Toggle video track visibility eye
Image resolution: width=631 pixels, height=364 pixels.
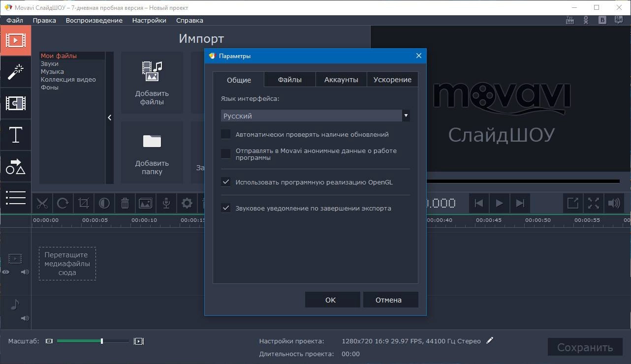click(6, 272)
